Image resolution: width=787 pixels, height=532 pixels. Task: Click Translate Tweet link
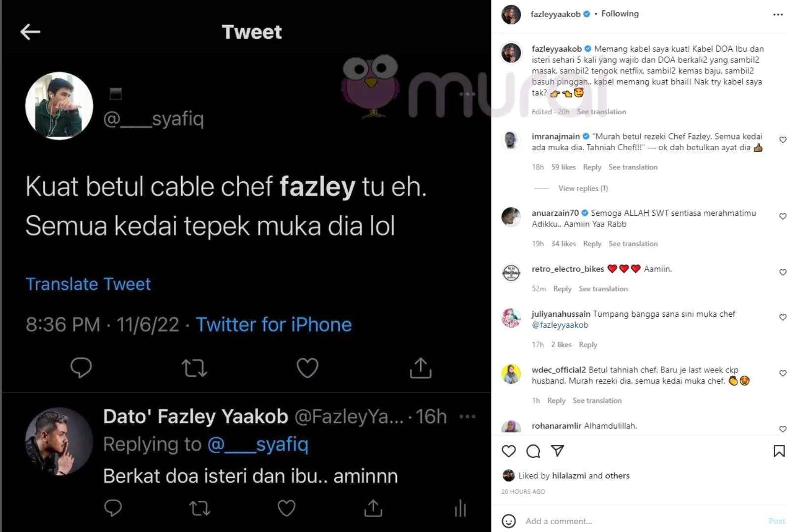click(88, 284)
